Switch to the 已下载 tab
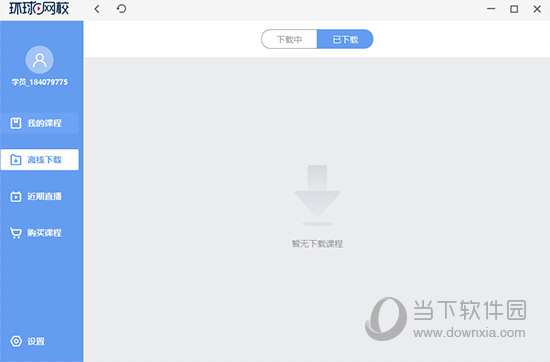 [x=345, y=39]
